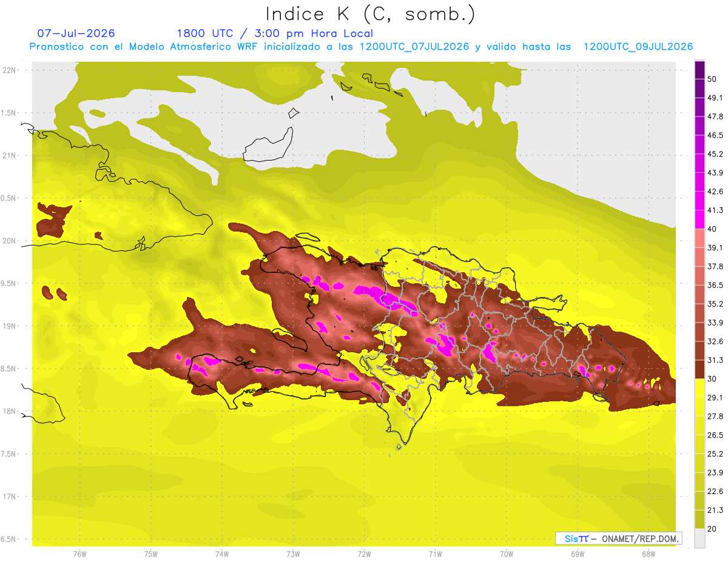Pick the dark brown legend swatch between 30 and 31.3
The image size is (728, 562).
click(699, 370)
